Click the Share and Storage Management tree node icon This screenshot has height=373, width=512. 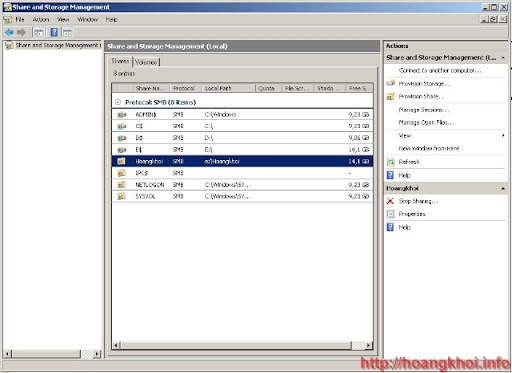tap(9, 46)
